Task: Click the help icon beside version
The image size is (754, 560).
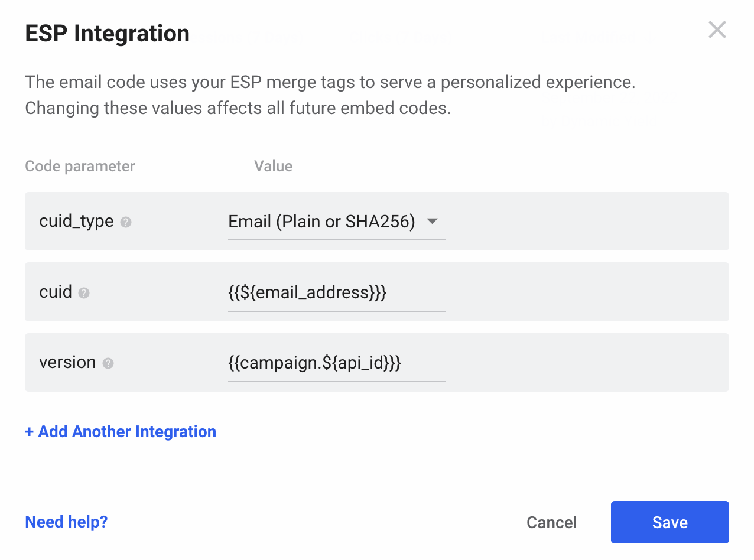Action: pyautogui.click(x=108, y=363)
